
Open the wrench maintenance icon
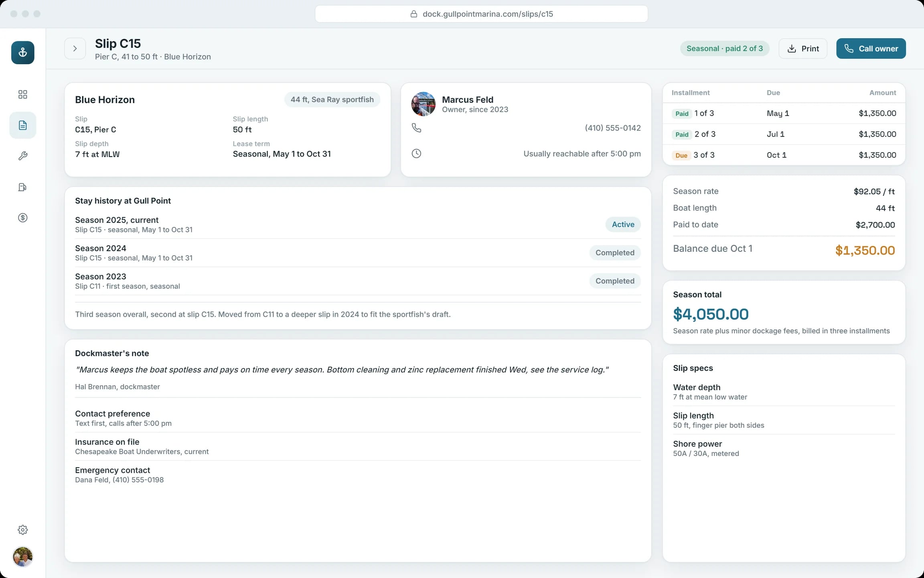click(x=22, y=156)
